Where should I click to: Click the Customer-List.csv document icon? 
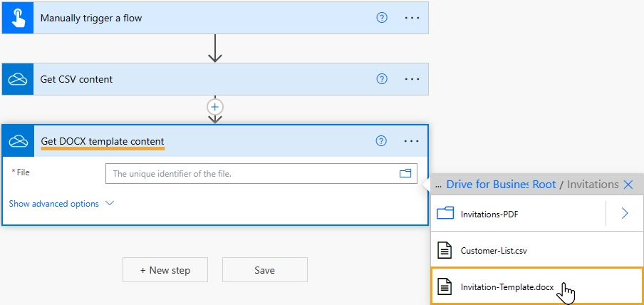(x=444, y=250)
